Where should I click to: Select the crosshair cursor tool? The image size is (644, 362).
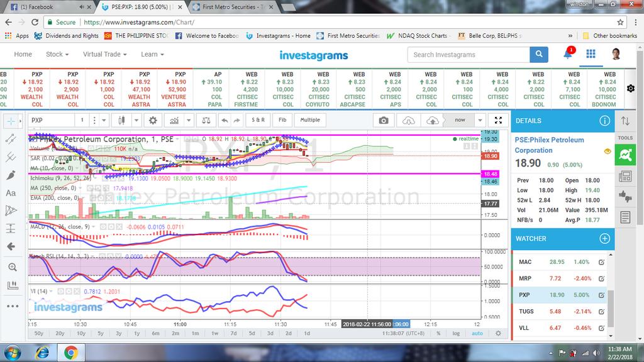11,121
